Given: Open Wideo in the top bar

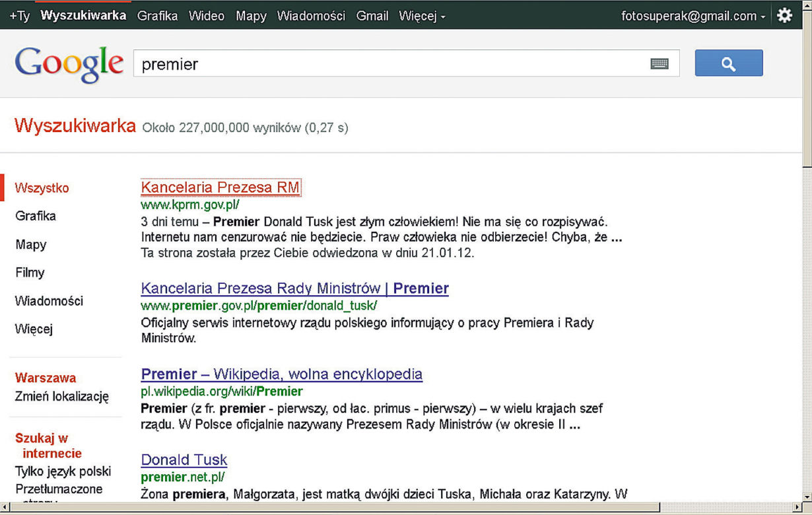Looking at the screenshot, I should pyautogui.click(x=207, y=16).
